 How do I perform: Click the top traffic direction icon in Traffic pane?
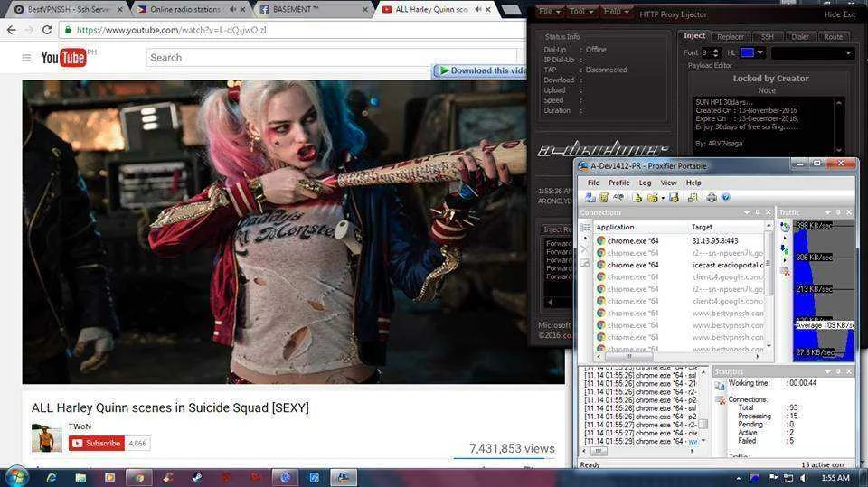[785, 227]
